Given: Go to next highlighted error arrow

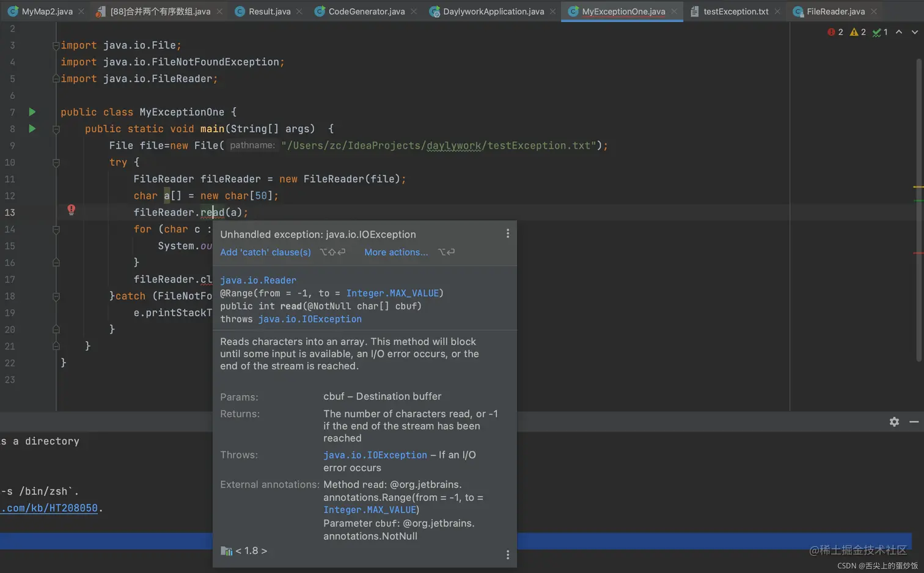Looking at the screenshot, I should tap(914, 32).
